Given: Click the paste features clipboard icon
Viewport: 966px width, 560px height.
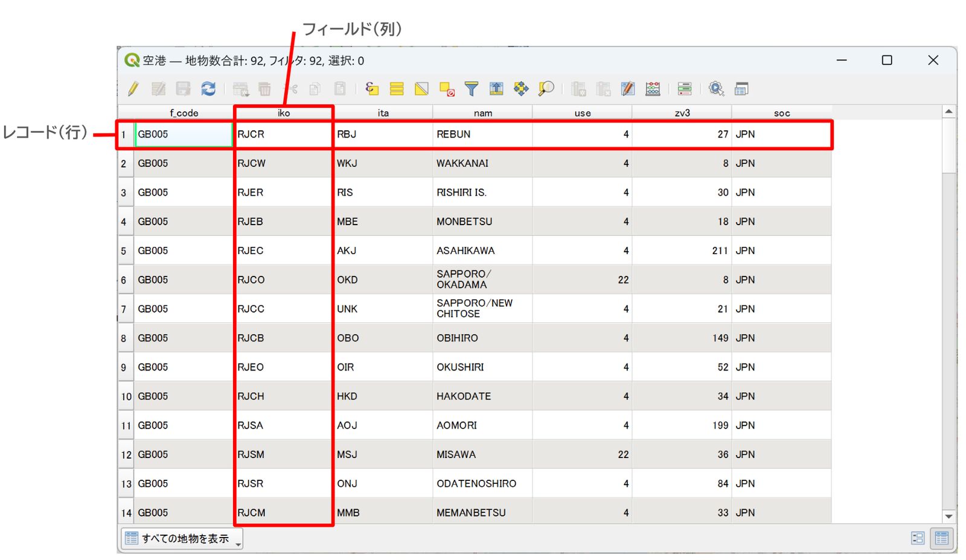Looking at the screenshot, I should click(x=340, y=89).
